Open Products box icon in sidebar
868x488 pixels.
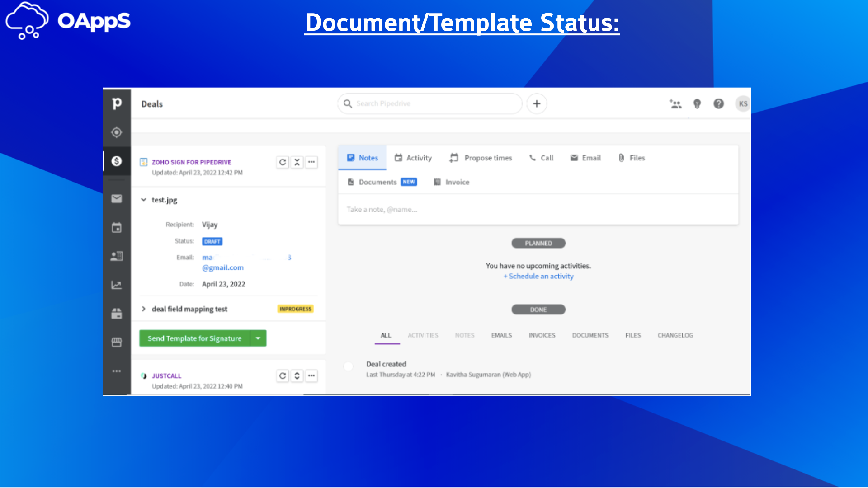click(117, 314)
